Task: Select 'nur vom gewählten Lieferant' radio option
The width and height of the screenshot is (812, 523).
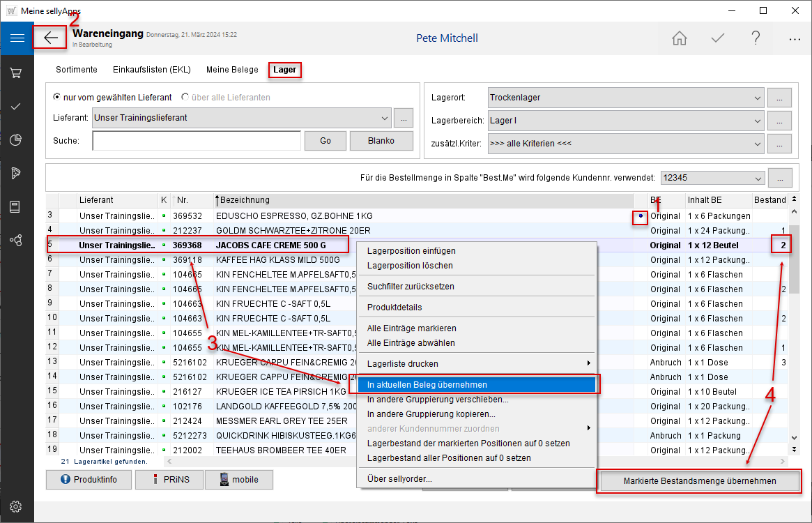Action: (57, 97)
